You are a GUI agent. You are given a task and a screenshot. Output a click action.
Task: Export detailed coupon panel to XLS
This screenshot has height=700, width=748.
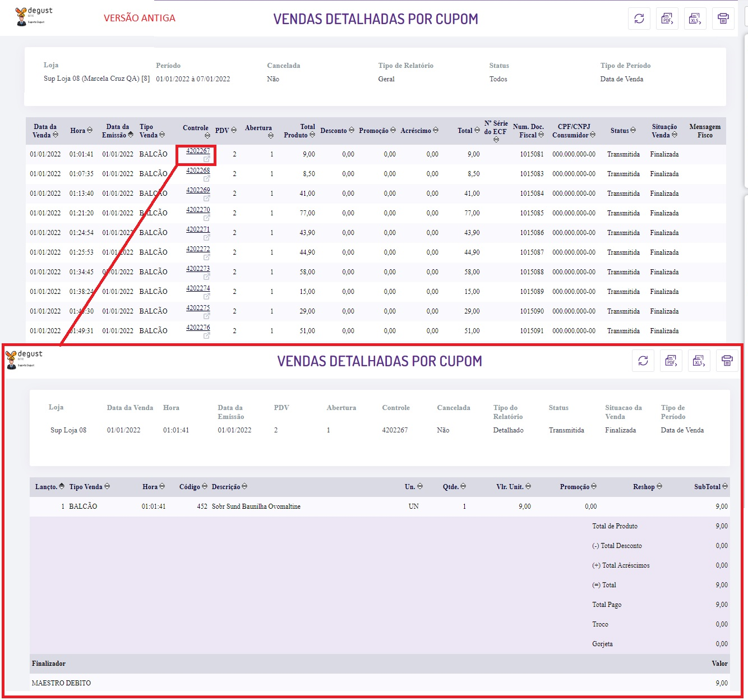pos(699,361)
